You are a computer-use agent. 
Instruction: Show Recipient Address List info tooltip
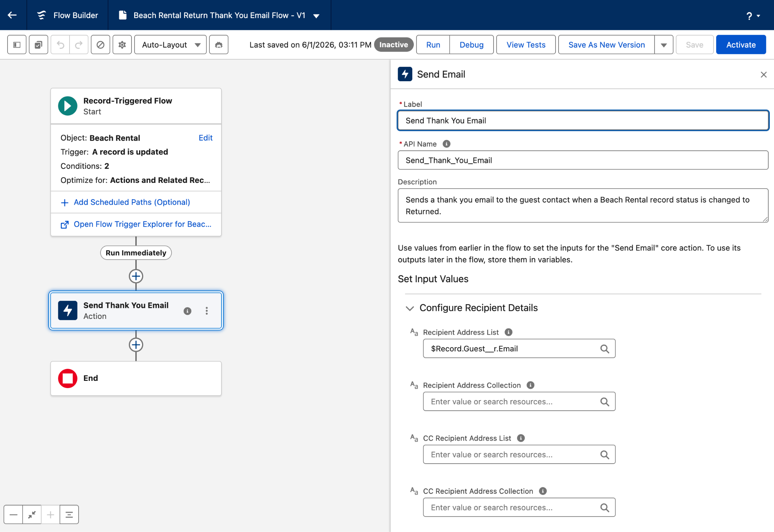tap(508, 332)
